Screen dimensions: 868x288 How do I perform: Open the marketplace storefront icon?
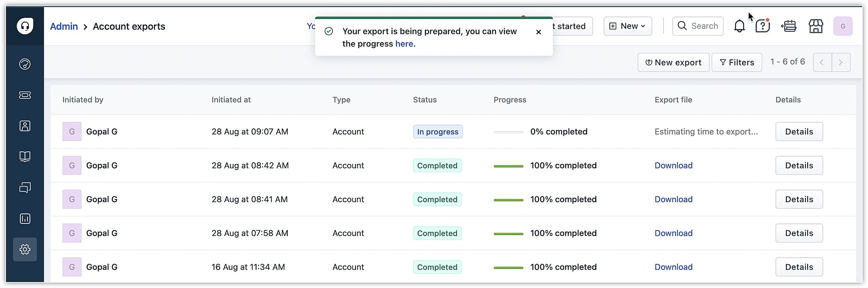tap(815, 26)
